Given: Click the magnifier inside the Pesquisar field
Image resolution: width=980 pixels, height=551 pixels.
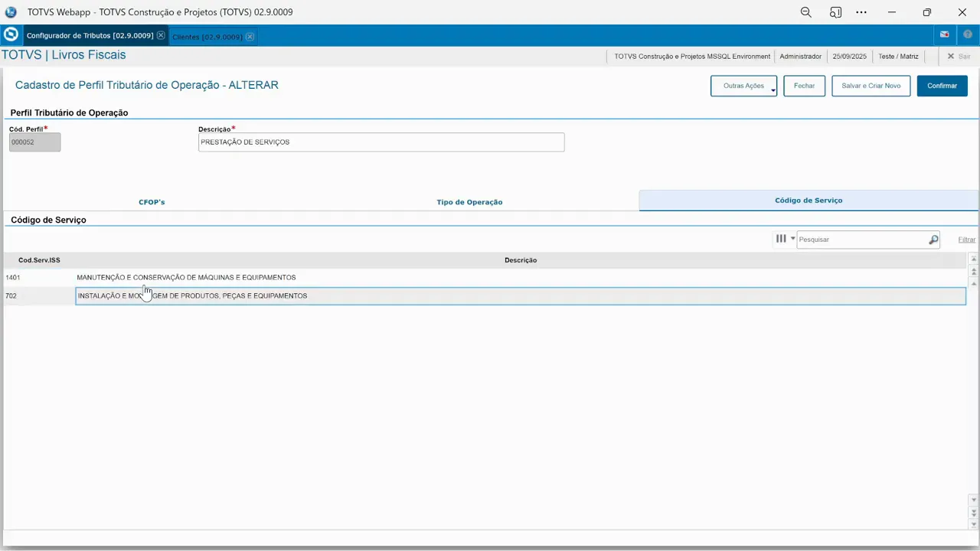Looking at the screenshot, I should coord(933,239).
